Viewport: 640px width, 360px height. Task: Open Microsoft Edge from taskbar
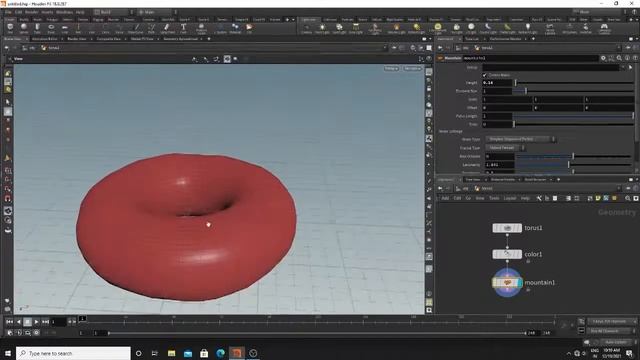(x=220, y=353)
